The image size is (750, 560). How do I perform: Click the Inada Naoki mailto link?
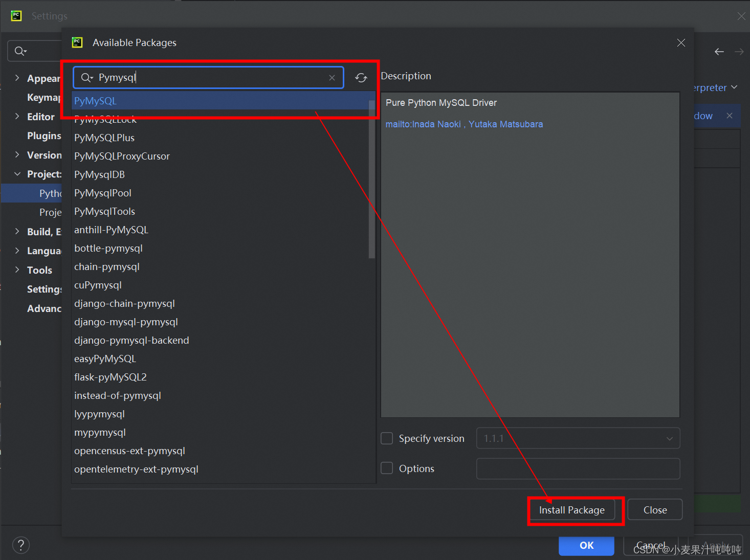[423, 124]
